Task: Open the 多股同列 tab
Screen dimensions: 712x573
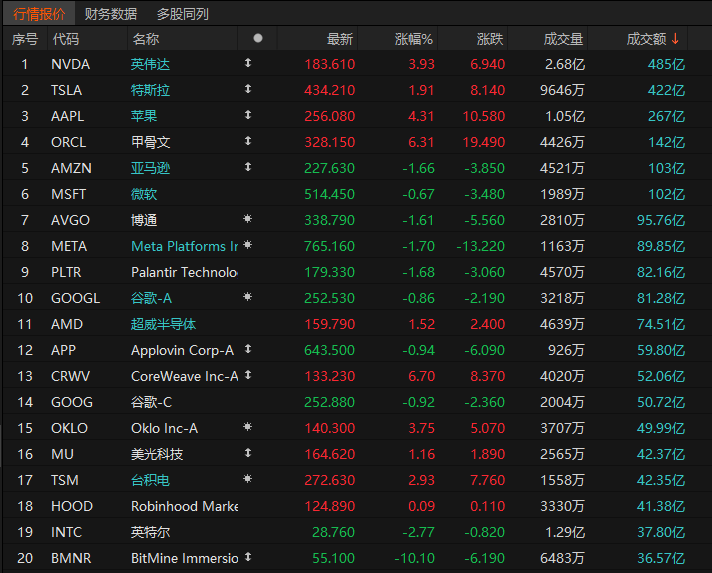Action: point(183,14)
